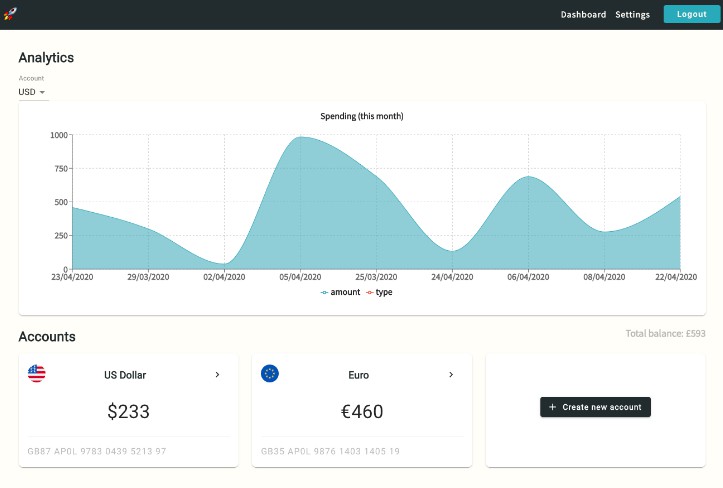Click the chart peak near 05/04/2020
The height and width of the screenshot is (488, 723).
(x=300, y=138)
